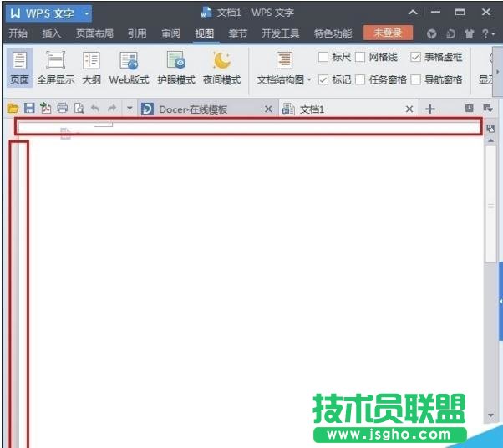Collapse the ribbon with the up chevron
Viewport: 503px width, 448px height.
pyautogui.click(x=413, y=13)
